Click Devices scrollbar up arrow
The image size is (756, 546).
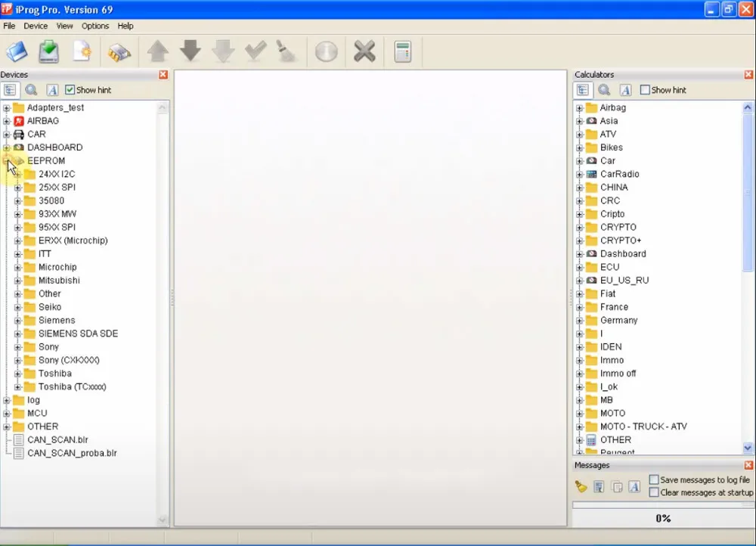click(163, 107)
